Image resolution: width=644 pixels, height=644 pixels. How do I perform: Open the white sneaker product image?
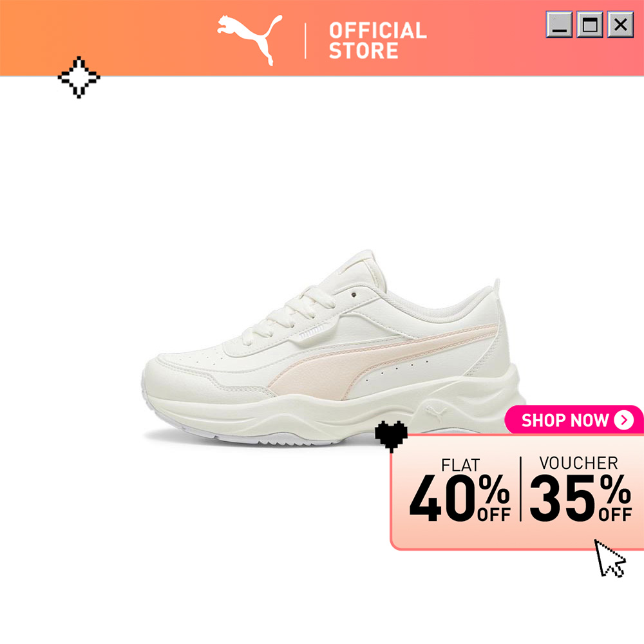pos(334,348)
